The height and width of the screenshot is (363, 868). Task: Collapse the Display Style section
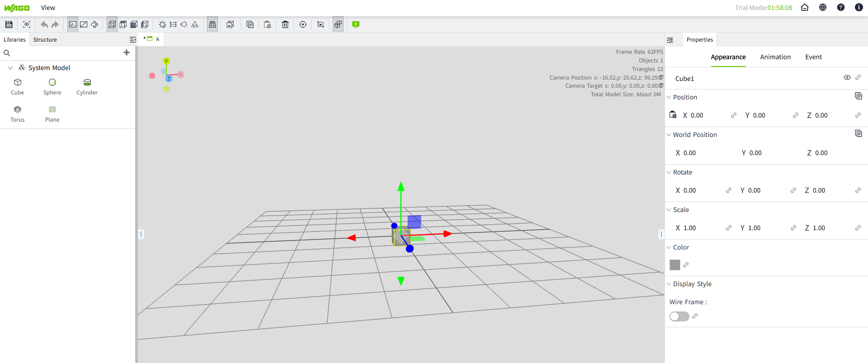click(669, 284)
